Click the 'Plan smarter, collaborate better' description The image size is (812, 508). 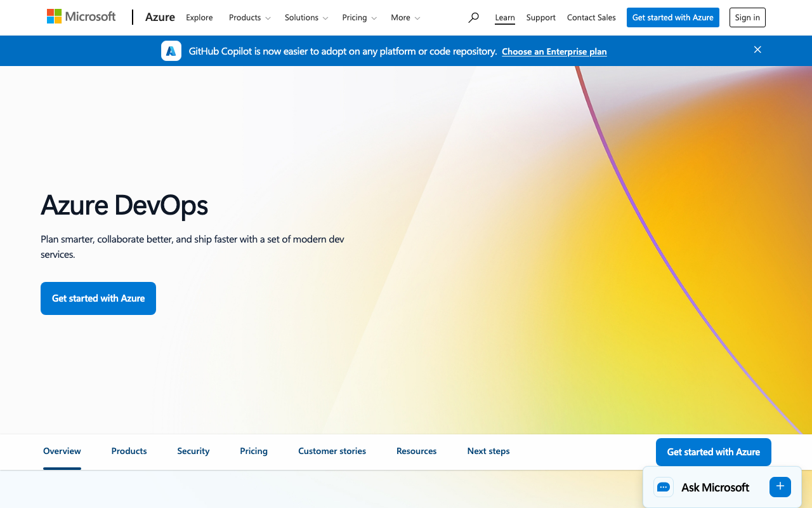point(192,247)
